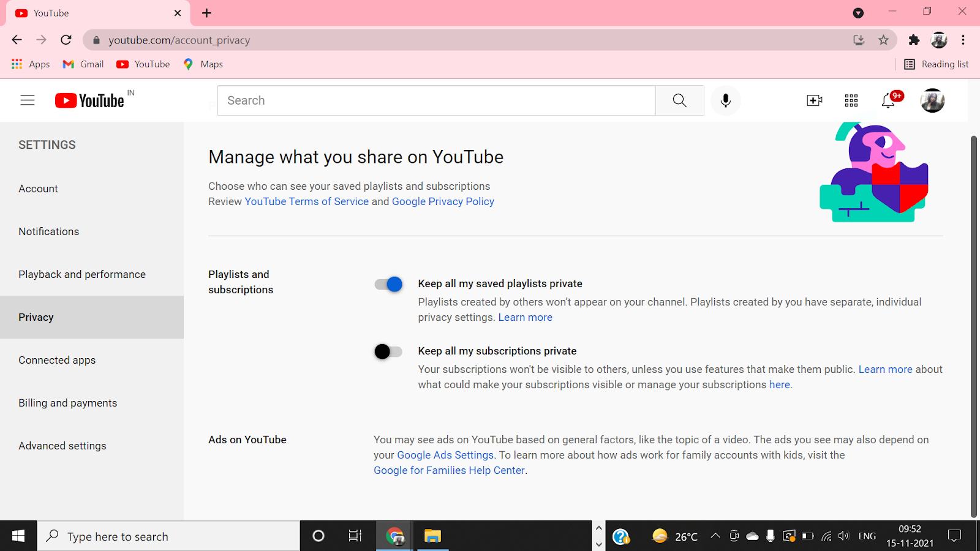This screenshot has height=551, width=980.
Task: Open Playback and performance settings
Action: (92, 274)
